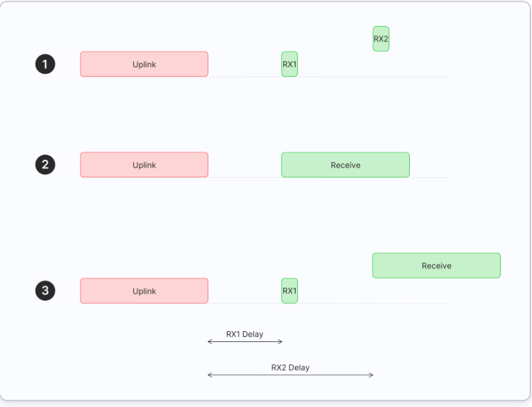The image size is (532, 407).
Task: Select the number 3 circle badge
Action: 46,291
